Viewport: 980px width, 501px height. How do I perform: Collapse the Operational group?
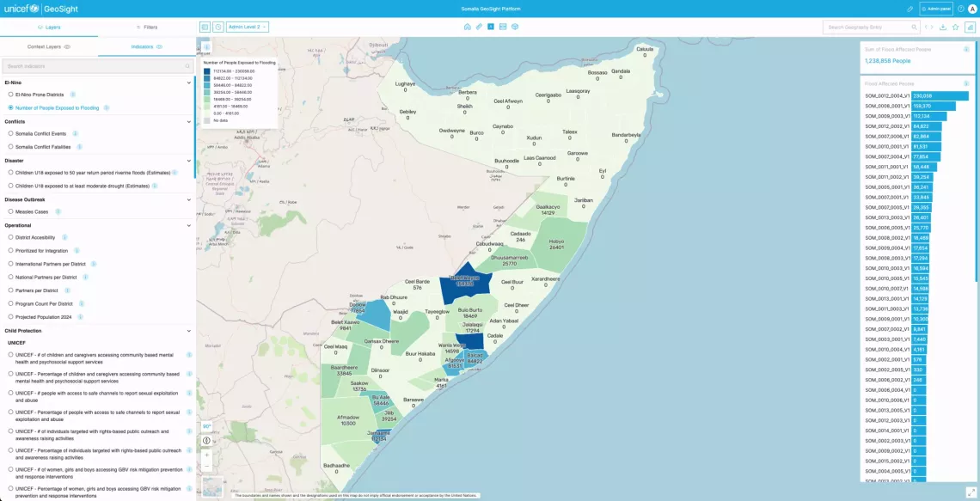point(189,225)
